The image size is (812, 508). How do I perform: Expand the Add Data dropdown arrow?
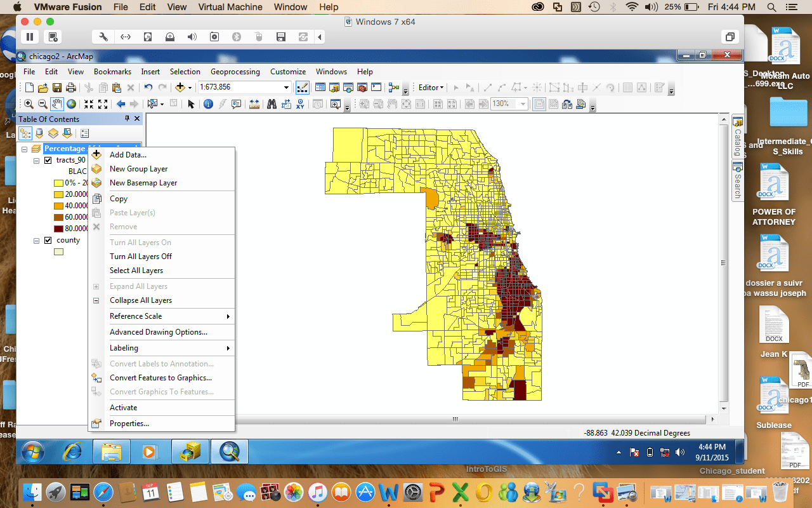pyautogui.click(x=190, y=88)
